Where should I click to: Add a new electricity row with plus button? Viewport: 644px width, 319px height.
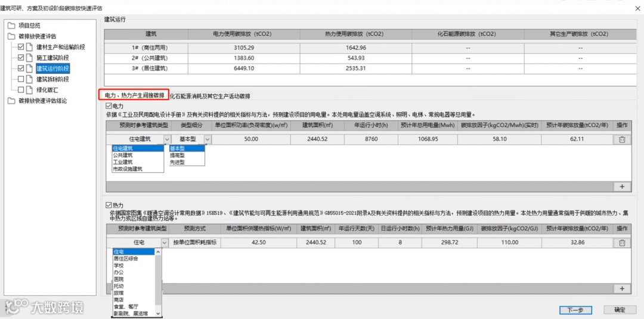(x=622, y=187)
